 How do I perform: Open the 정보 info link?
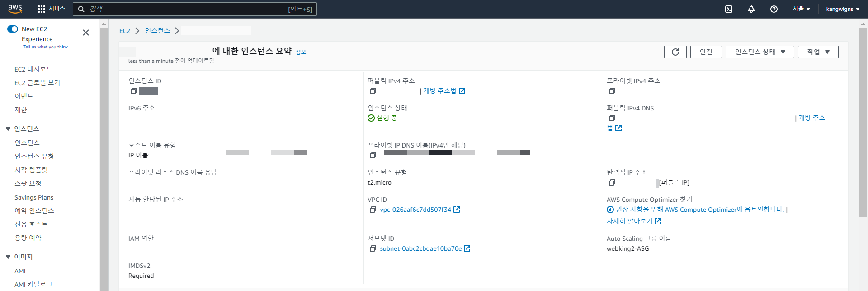(x=301, y=52)
